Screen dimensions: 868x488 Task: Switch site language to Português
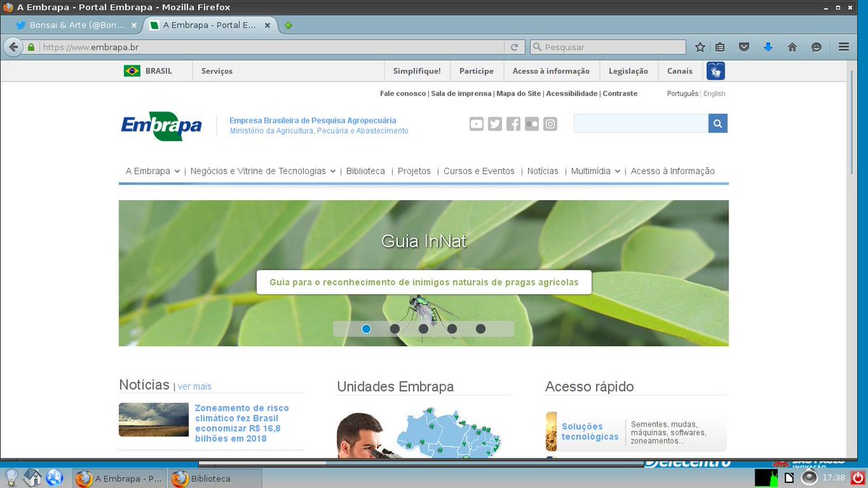[x=683, y=93]
